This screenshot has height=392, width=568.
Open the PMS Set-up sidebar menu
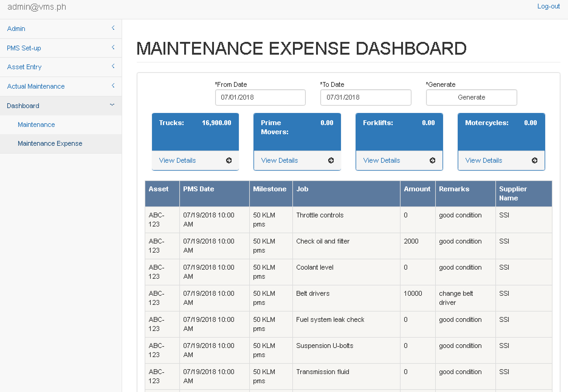61,48
